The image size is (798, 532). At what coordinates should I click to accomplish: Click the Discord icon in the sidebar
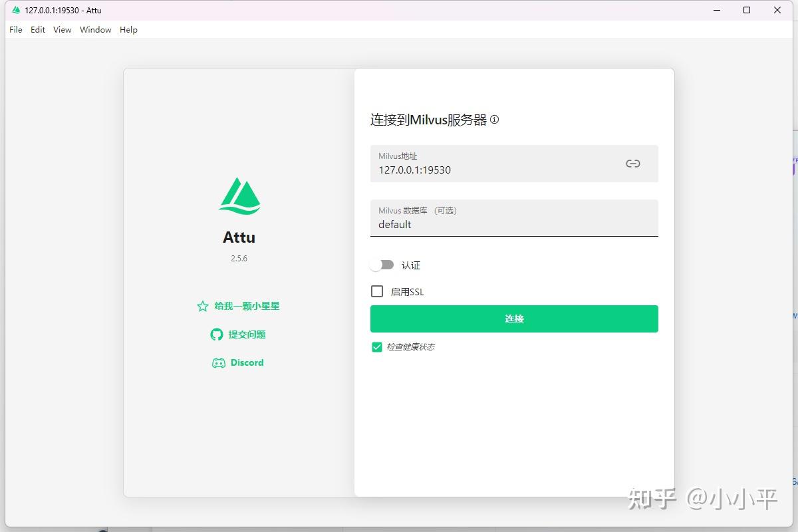click(218, 362)
